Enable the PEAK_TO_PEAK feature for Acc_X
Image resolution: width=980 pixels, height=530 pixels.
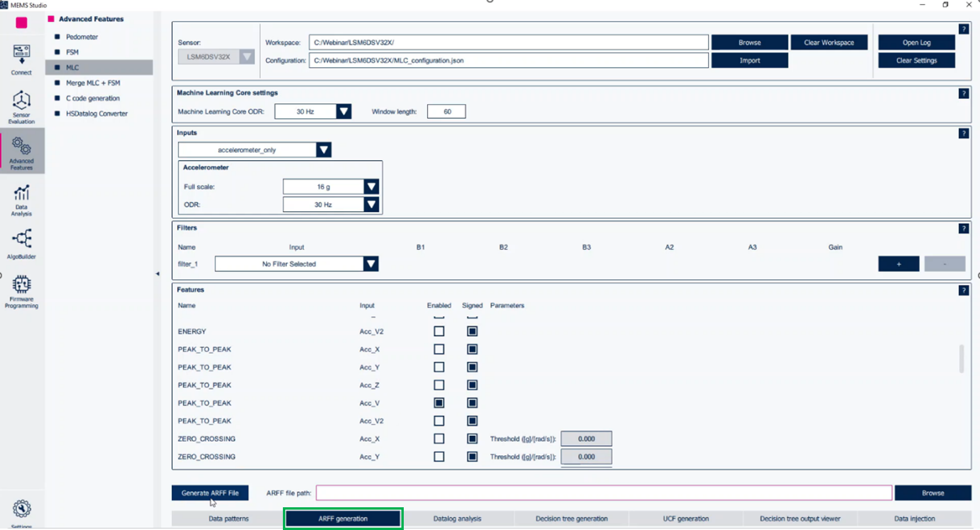click(439, 349)
